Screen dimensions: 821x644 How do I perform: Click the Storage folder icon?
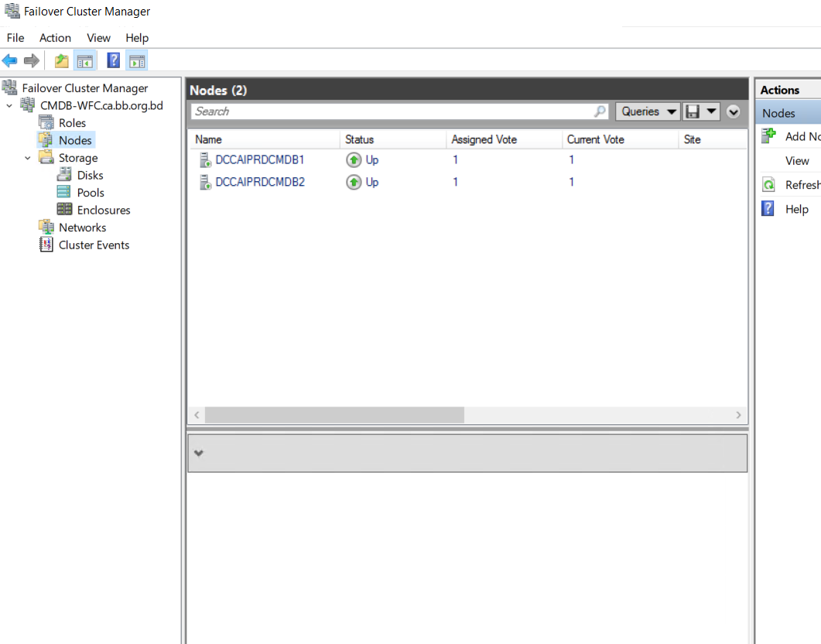[46, 158]
